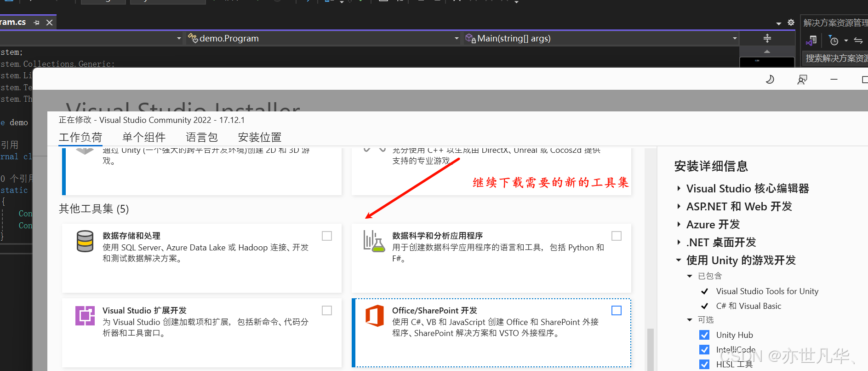Click the Solution Explorer search field
Screen dimensions: 868x371
click(835, 58)
